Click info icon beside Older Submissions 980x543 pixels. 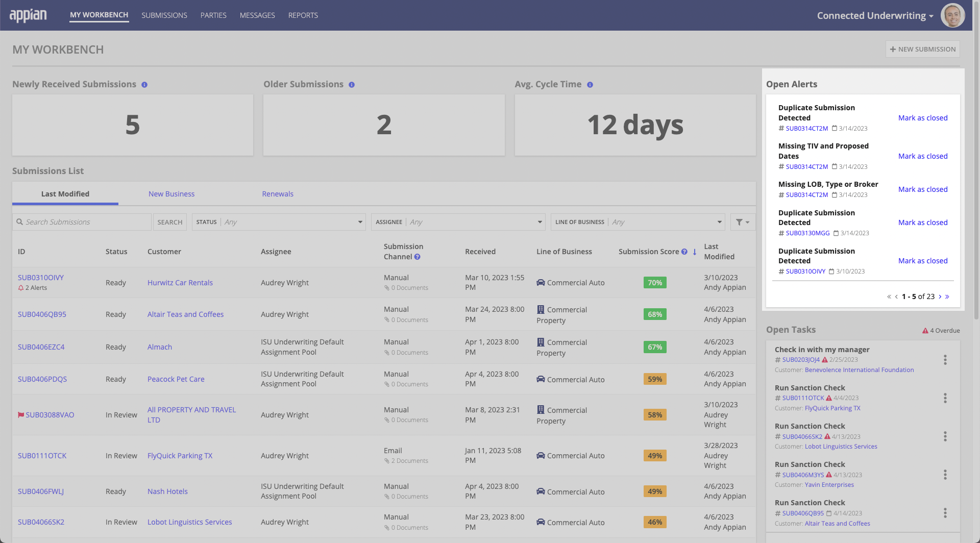352,85
